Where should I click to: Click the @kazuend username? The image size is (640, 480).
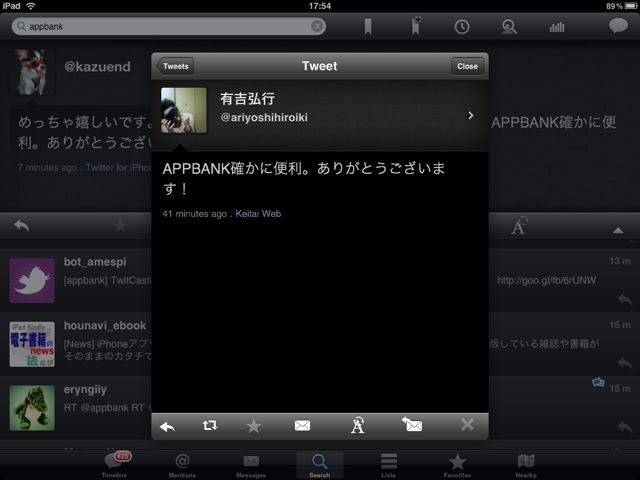coord(97,67)
